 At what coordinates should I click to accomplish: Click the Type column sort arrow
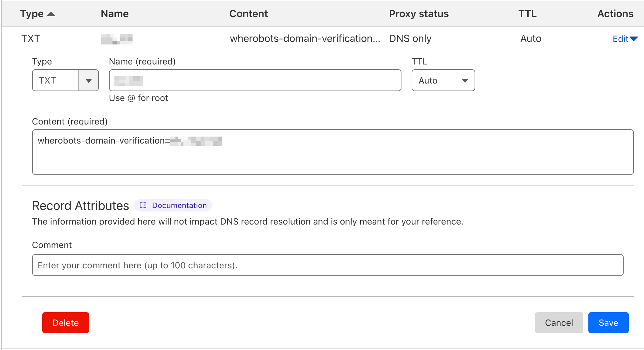tap(52, 13)
